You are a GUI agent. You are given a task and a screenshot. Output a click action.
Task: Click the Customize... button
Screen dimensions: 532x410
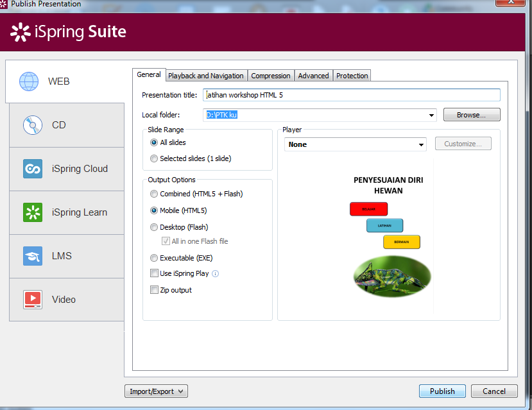click(463, 144)
